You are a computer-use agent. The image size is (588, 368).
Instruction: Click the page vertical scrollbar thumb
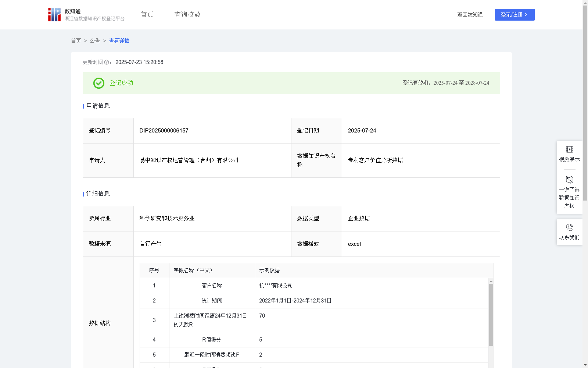click(x=585, y=103)
